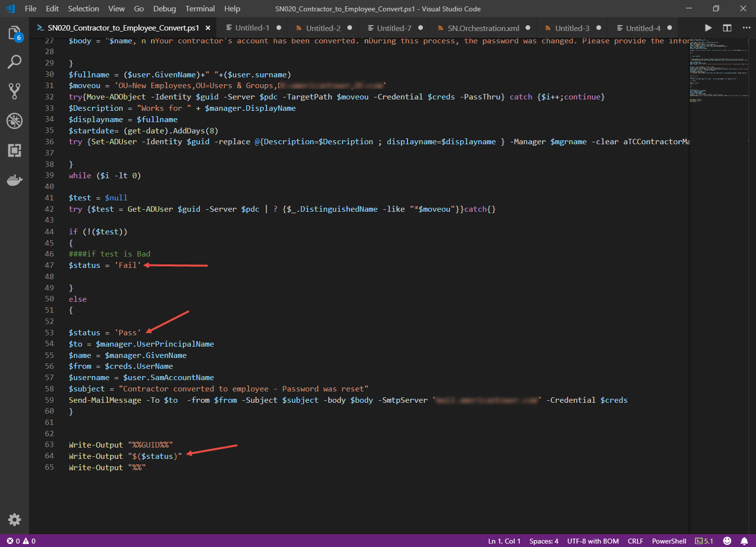Image resolution: width=756 pixels, height=547 pixels.
Task: Open the Explorer view in activity bar
Action: [14, 33]
